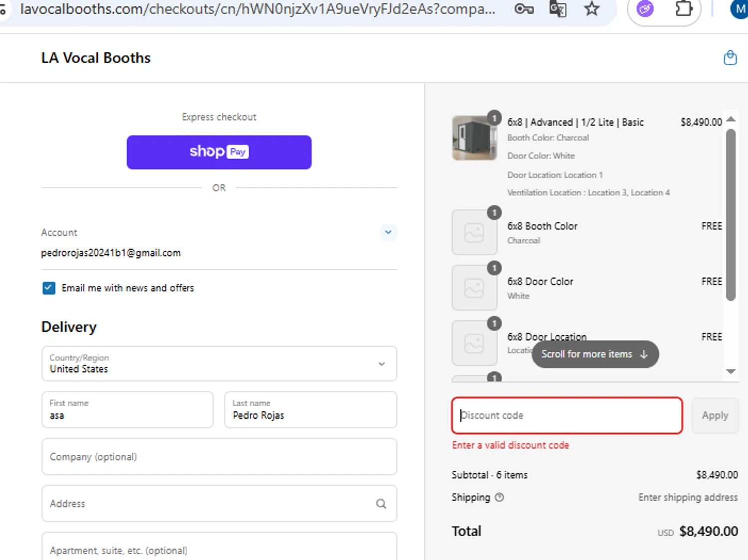This screenshot has width=748, height=560.
Task: Open the Country/Region dropdown
Action: [x=219, y=364]
